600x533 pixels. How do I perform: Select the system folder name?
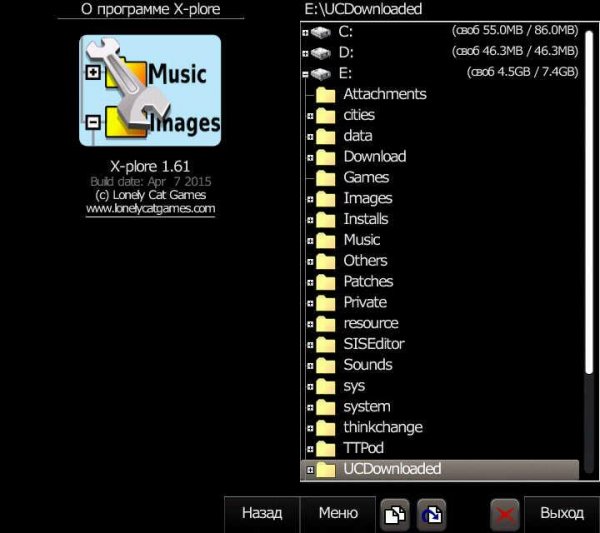coord(367,407)
